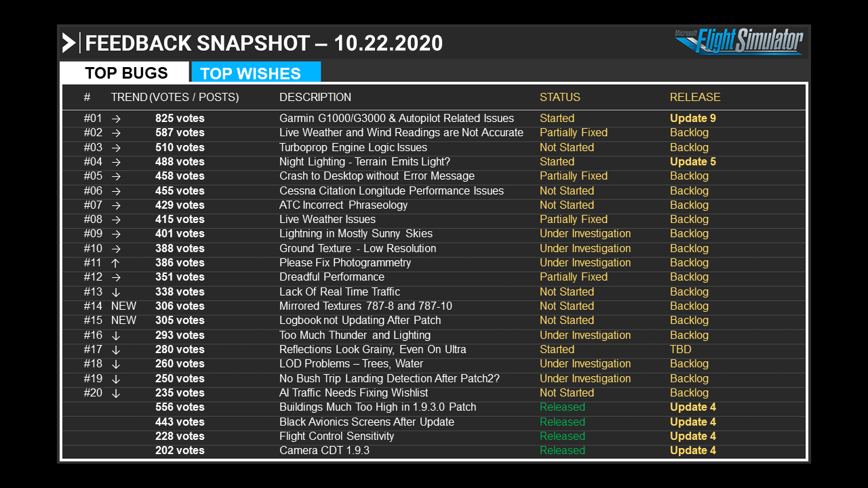Click Logbook not Updating After Patch
This screenshot has height=488, width=868.
click(x=360, y=320)
